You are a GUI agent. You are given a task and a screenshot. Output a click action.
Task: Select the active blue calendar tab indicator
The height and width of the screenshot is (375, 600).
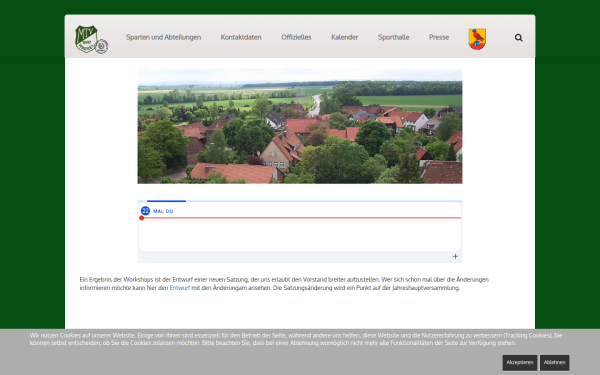[166, 201]
